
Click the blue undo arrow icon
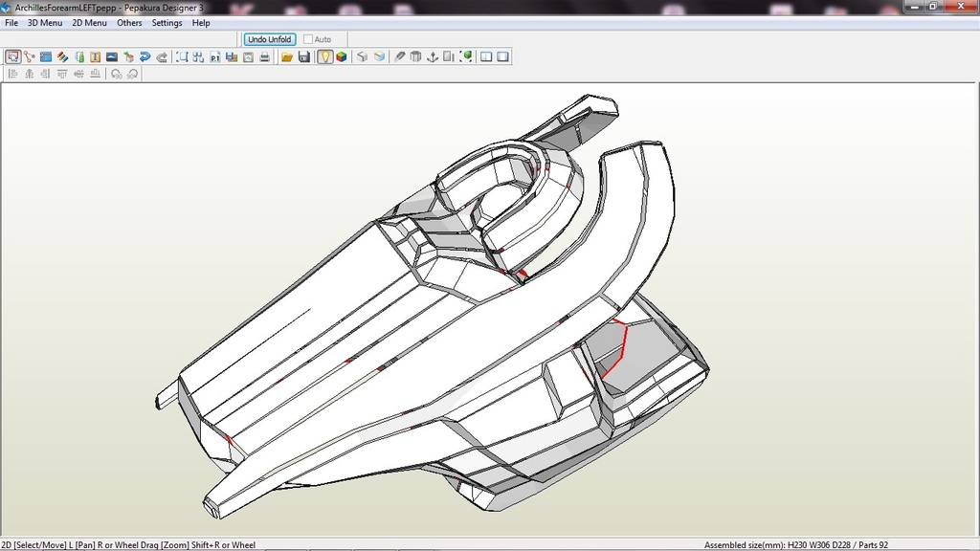[145, 57]
